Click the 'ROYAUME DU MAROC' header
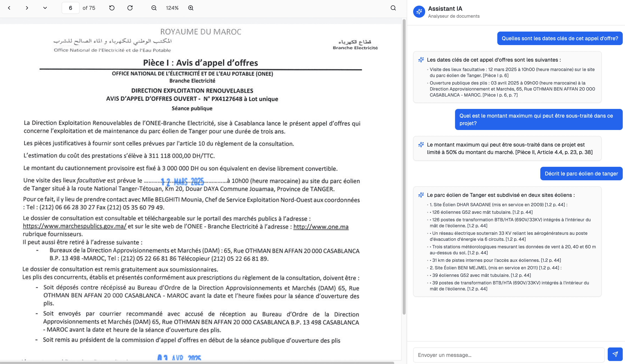Screen dimensions: 625x364 (x=201, y=32)
